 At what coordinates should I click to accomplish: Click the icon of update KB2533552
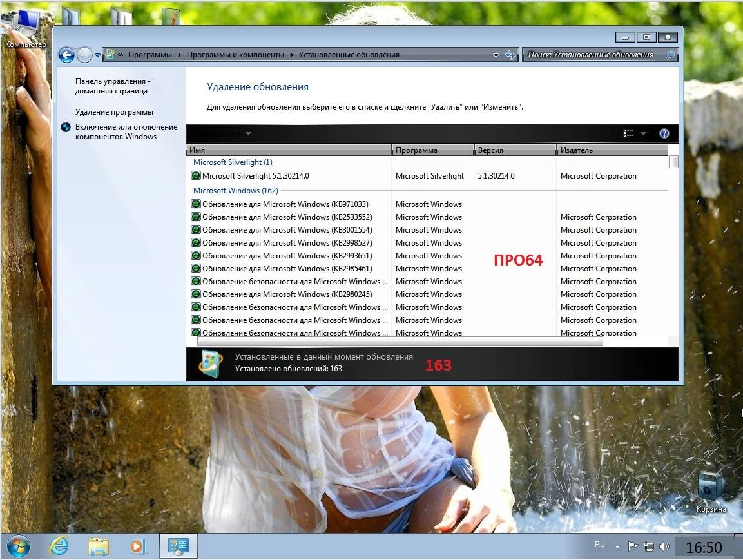pyautogui.click(x=196, y=217)
